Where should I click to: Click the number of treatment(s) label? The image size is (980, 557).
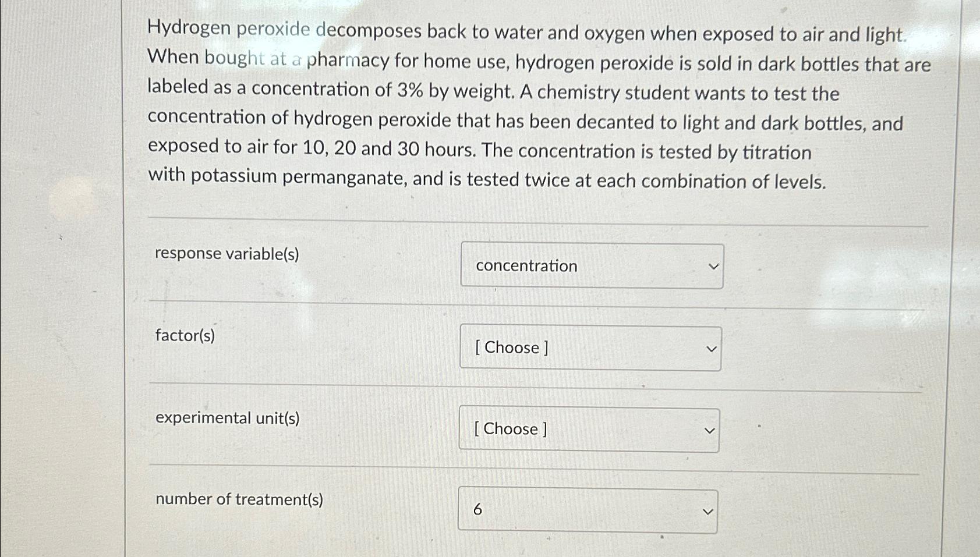[240, 499]
